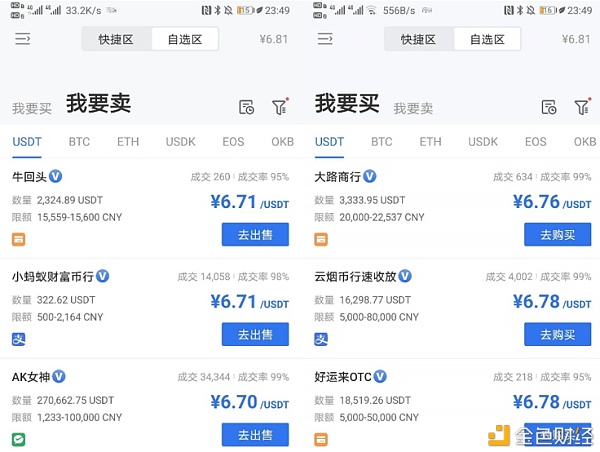Tap limit 15,559-15,600 CNY
Viewport: 600px width, 452px height.
pyautogui.click(x=80, y=217)
